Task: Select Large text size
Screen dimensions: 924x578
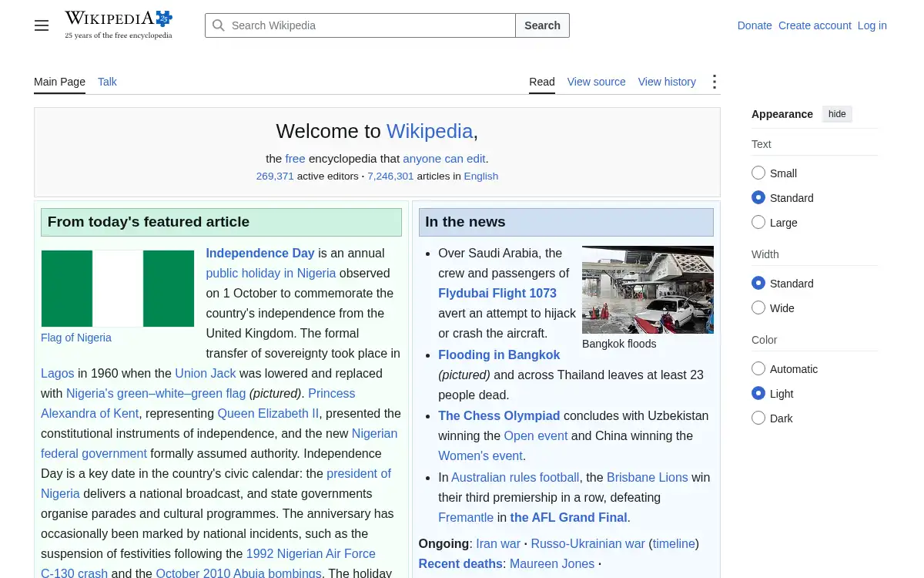Action: [758, 223]
